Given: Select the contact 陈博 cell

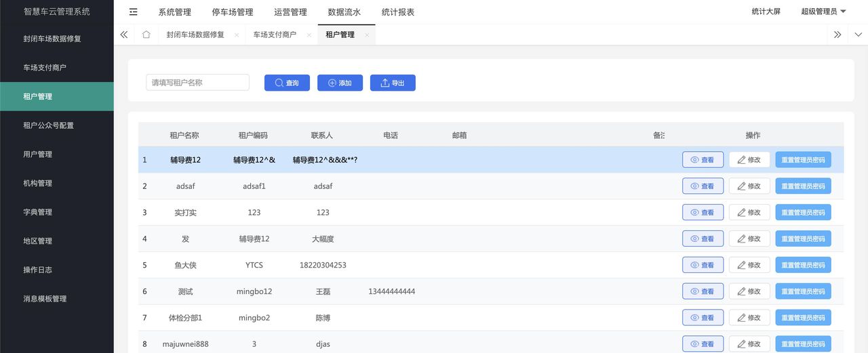Looking at the screenshot, I should 323,318.
